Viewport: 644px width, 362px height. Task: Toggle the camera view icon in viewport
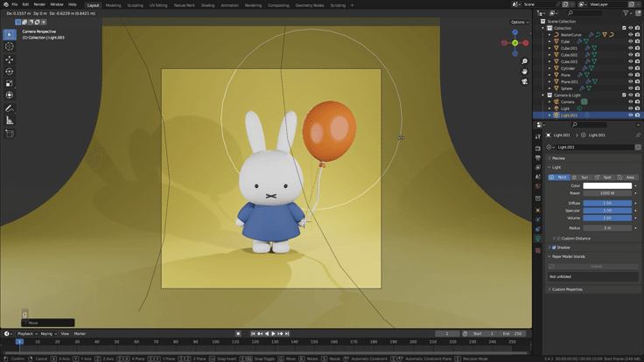coord(524,81)
